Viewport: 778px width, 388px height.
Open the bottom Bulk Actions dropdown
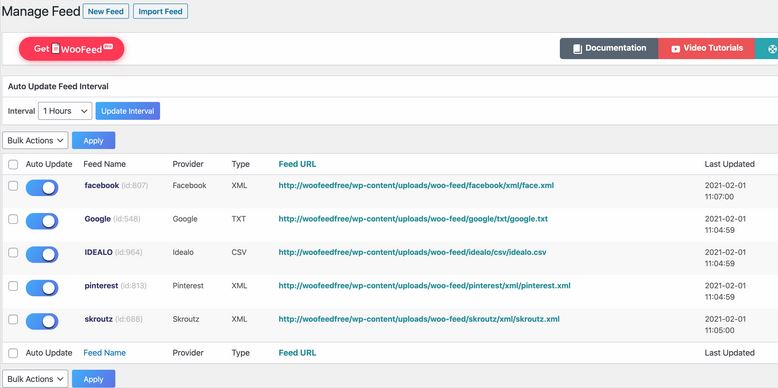(35, 379)
